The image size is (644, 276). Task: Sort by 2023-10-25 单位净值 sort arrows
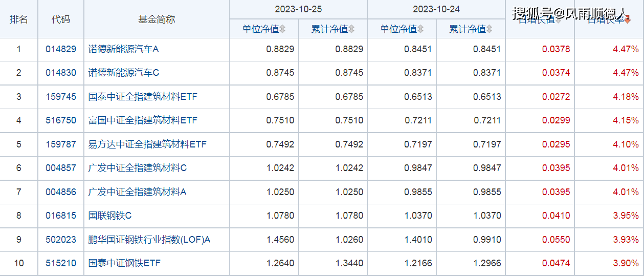pos(282,29)
